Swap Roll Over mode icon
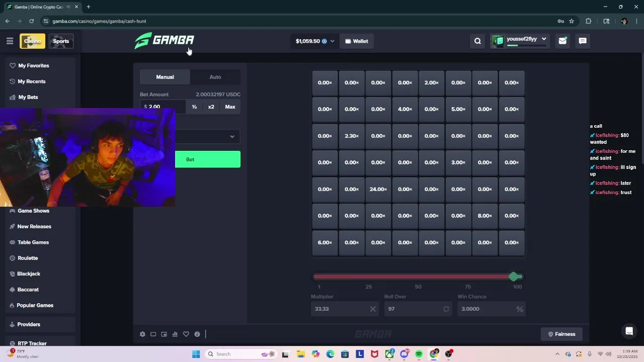This screenshot has width=644, height=362. [x=446, y=309]
